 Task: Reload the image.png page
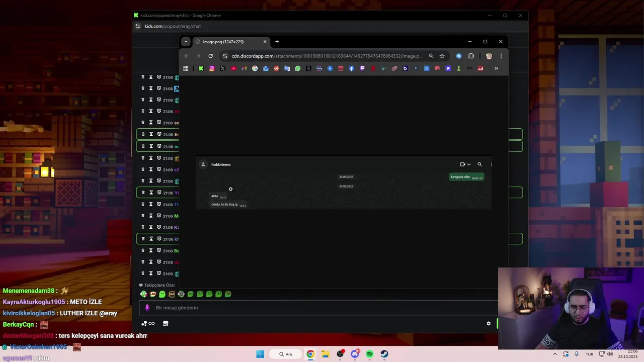210,56
